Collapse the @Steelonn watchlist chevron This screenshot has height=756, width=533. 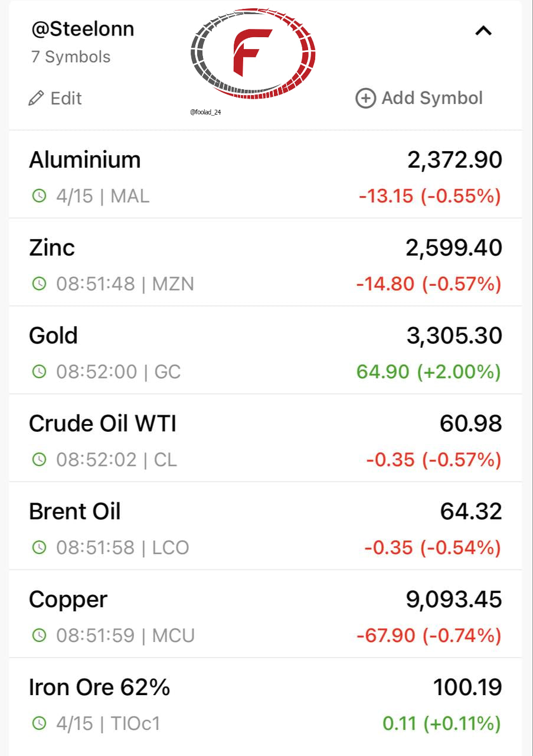483,31
